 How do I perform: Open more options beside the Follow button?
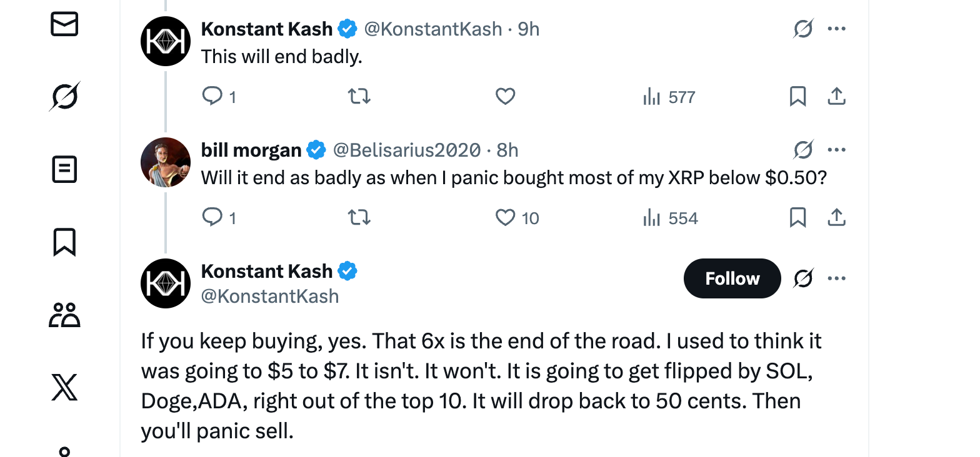point(836,278)
